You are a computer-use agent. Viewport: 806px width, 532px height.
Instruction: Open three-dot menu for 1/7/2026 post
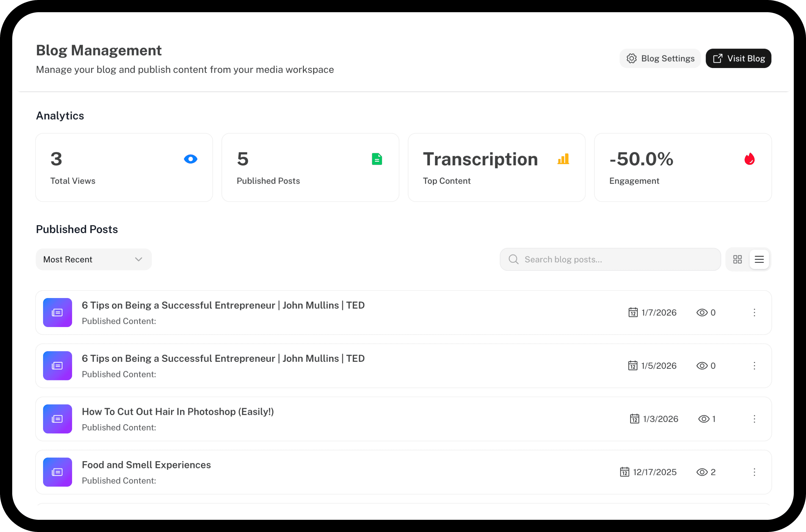(x=754, y=312)
